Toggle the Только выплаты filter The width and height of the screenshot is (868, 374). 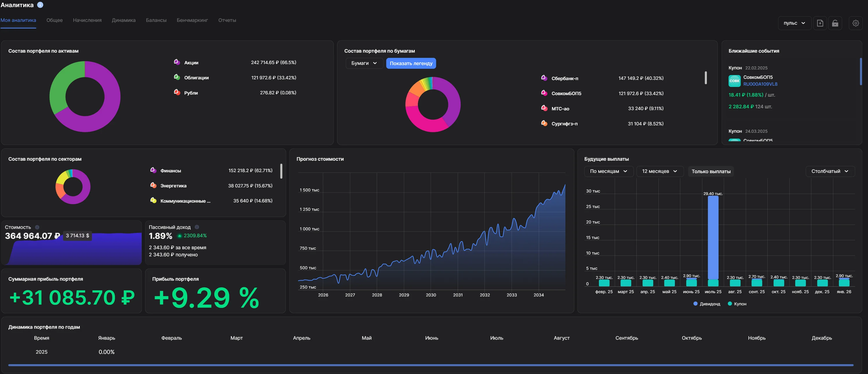(x=711, y=171)
